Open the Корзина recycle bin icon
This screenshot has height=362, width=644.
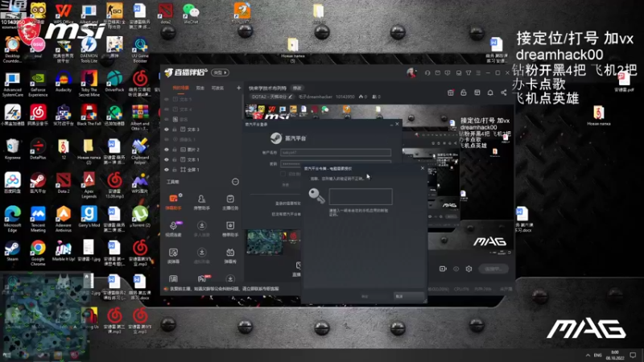point(12,150)
